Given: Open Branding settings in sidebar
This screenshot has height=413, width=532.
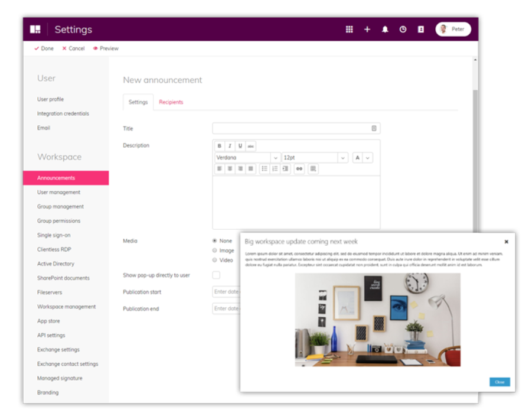Looking at the screenshot, I should point(48,392).
